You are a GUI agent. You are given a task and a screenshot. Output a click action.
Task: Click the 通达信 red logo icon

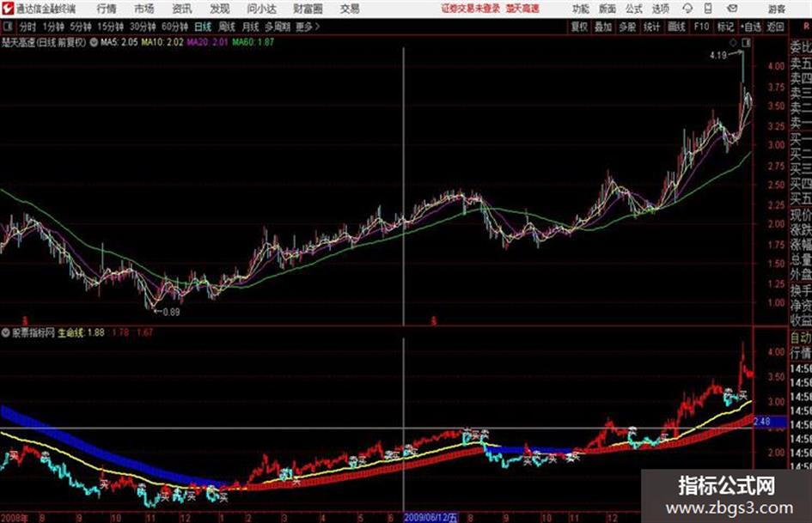coord(7,9)
